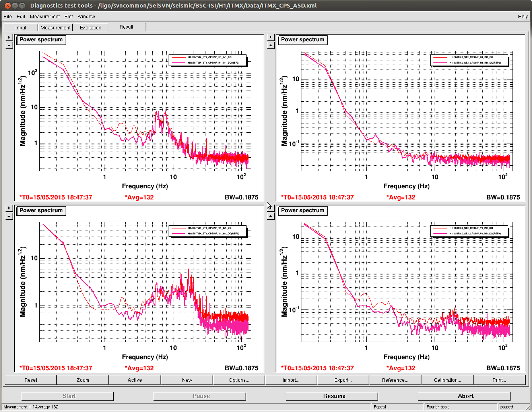
Task: Resume the measurement
Action: click(332, 396)
